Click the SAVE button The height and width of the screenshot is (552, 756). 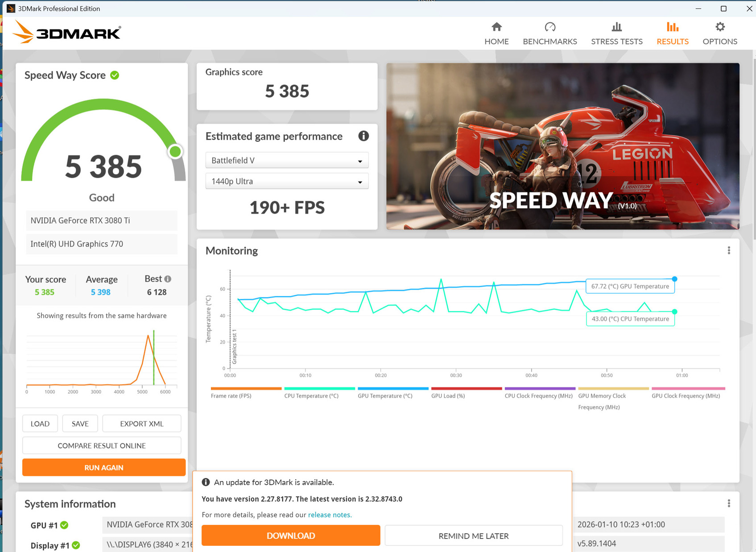80,423
